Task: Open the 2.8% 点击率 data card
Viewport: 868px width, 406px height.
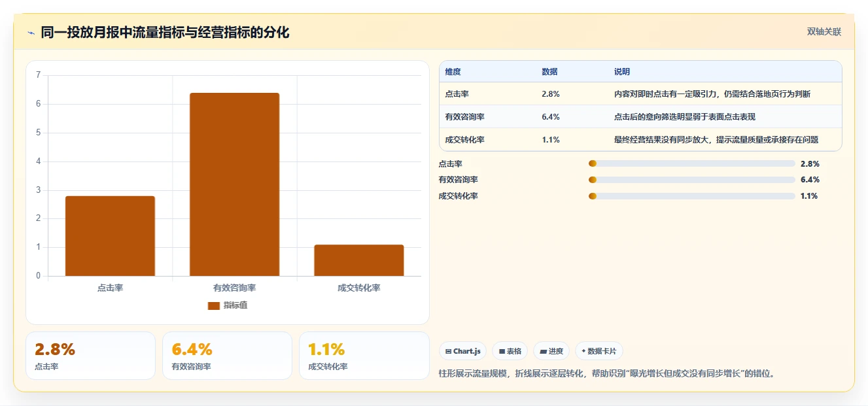Action: click(x=90, y=356)
